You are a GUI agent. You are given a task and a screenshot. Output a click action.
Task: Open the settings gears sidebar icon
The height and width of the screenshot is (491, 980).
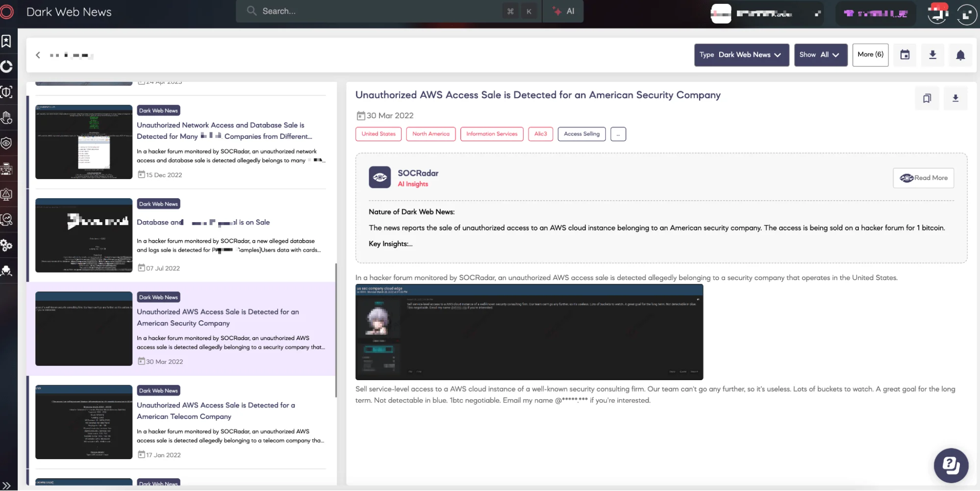point(6,245)
